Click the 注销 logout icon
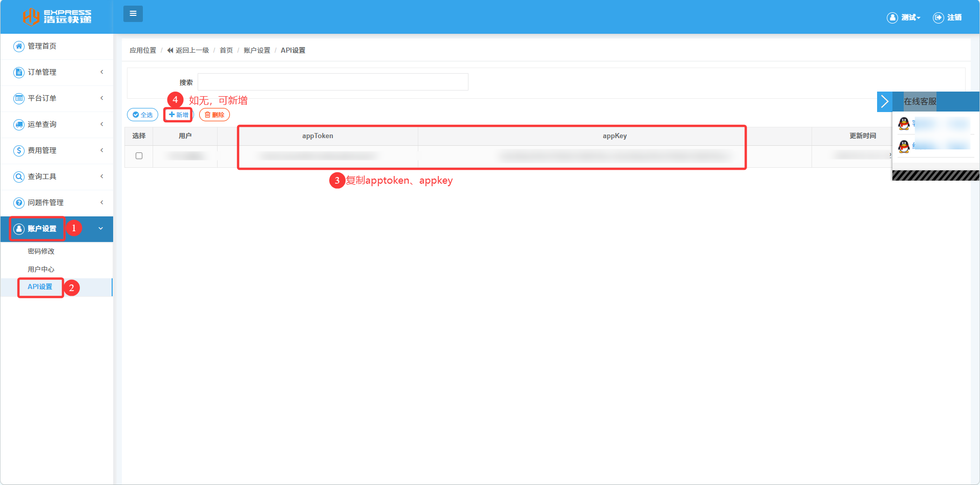The height and width of the screenshot is (485, 980). (x=939, y=18)
